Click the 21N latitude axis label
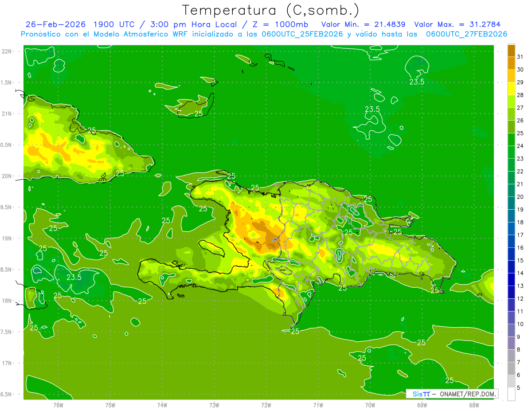This screenshot has width=532, height=411. [x=8, y=114]
